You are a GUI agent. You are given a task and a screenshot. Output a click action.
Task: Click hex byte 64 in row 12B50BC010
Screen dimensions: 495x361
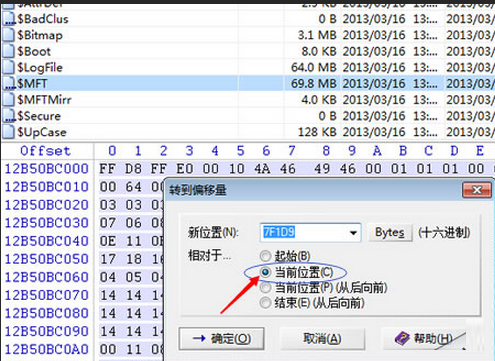coord(133,187)
